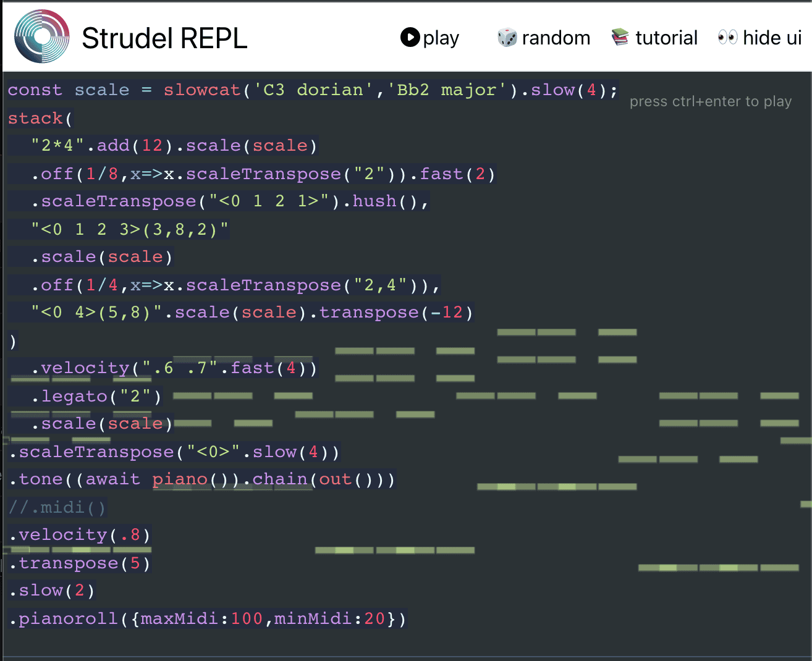Click the legato("2") method call

(x=96, y=396)
